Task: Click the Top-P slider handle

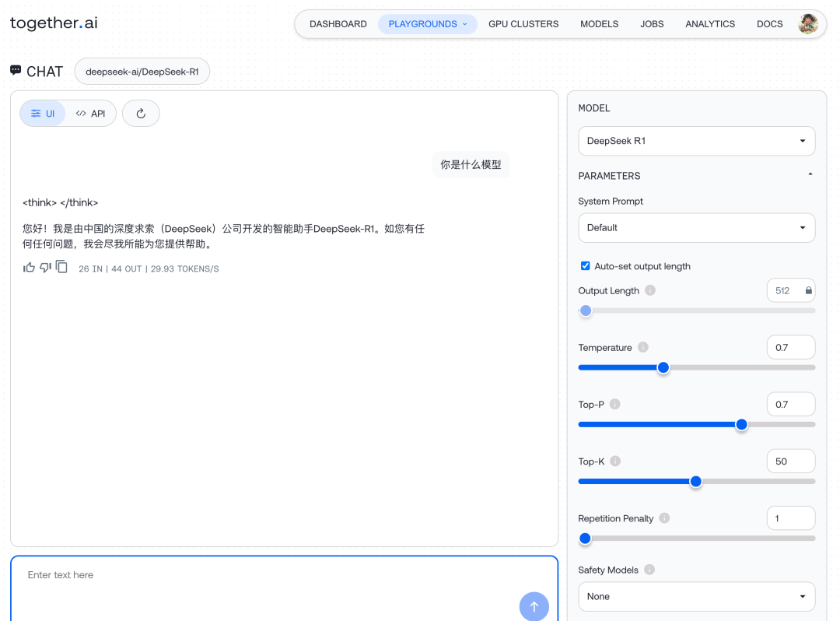Action: coord(741,424)
